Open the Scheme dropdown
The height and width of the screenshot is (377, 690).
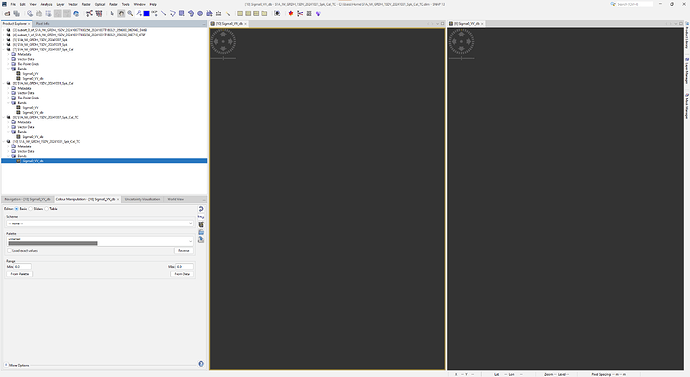point(100,223)
